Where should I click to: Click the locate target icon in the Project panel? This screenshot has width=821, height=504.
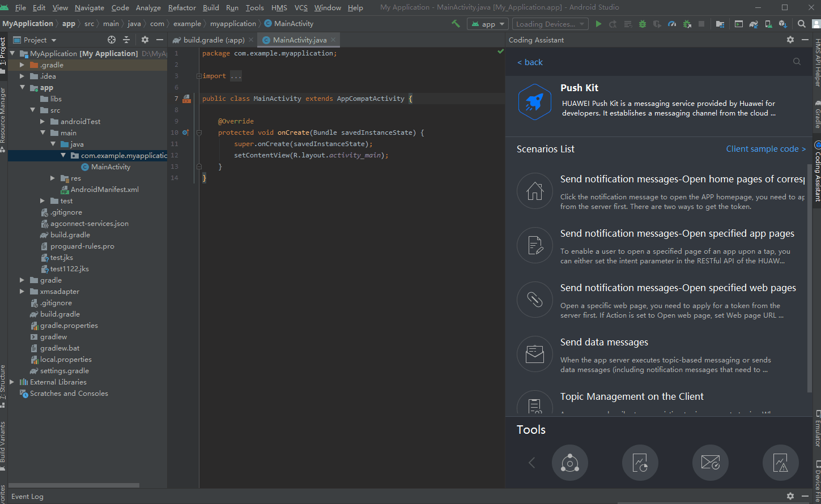click(x=112, y=40)
